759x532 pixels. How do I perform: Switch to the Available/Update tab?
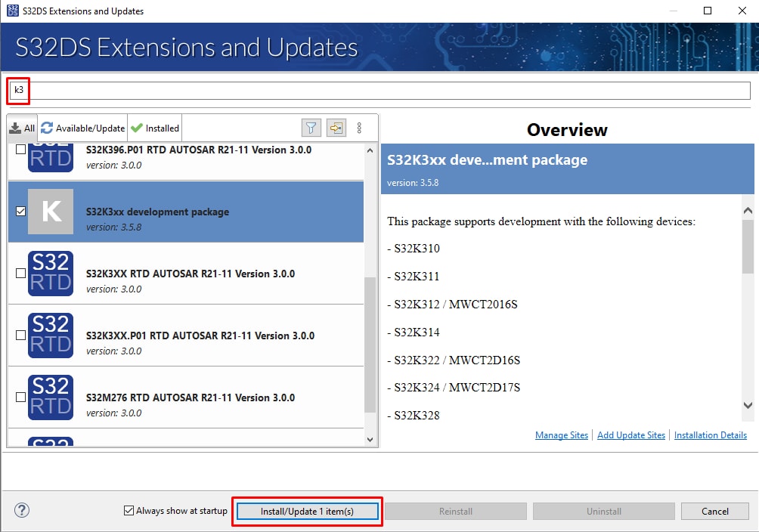[82, 128]
